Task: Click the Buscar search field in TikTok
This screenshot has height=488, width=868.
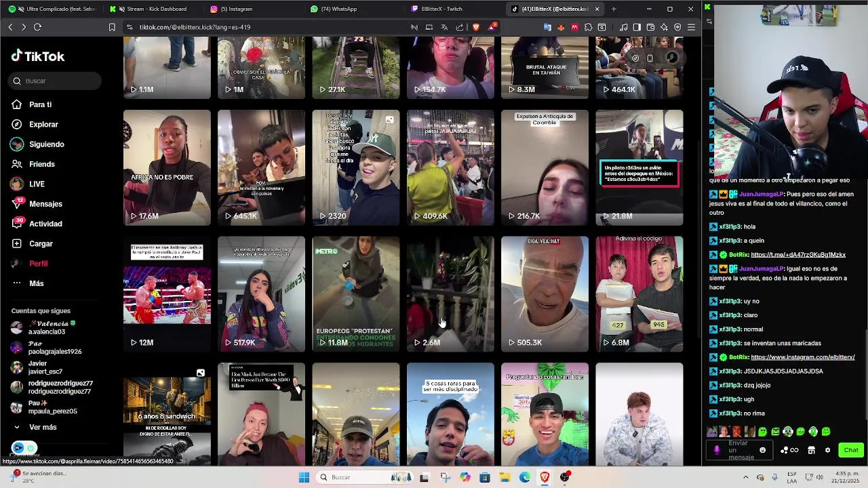Action: point(56,81)
